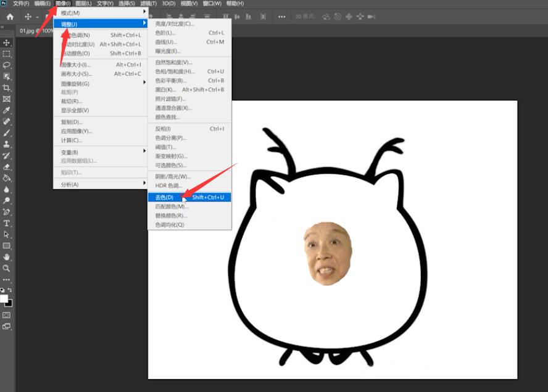Select the Blur tool
This screenshot has height=392, width=548.
click(6, 189)
